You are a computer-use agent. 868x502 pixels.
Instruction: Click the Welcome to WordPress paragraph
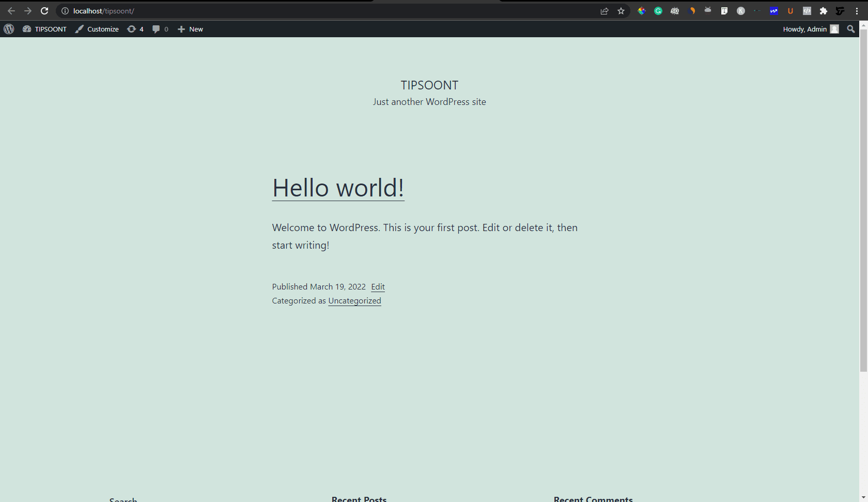click(425, 236)
